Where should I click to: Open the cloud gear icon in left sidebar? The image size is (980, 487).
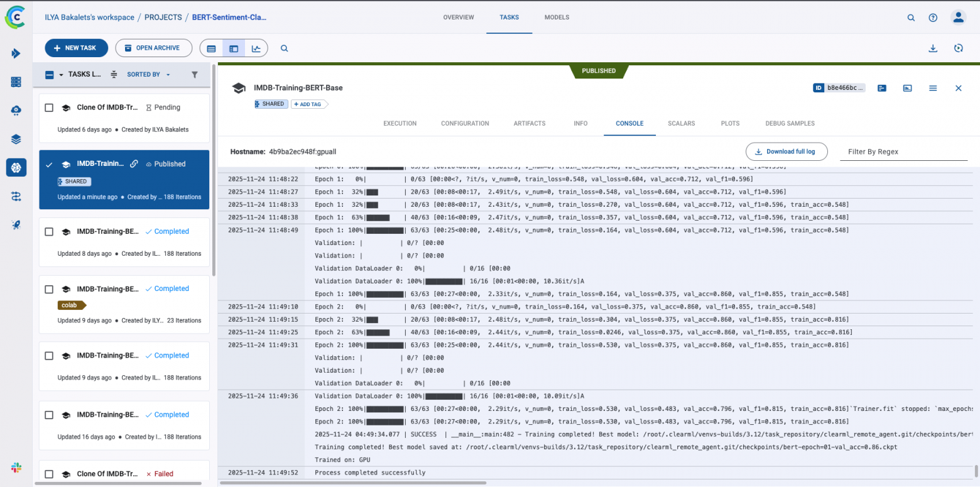click(x=16, y=111)
